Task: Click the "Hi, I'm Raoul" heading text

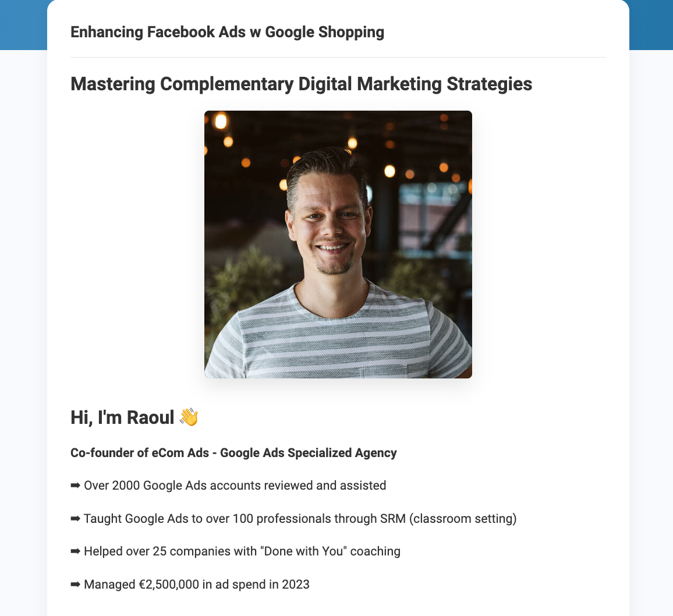Action: [122, 417]
